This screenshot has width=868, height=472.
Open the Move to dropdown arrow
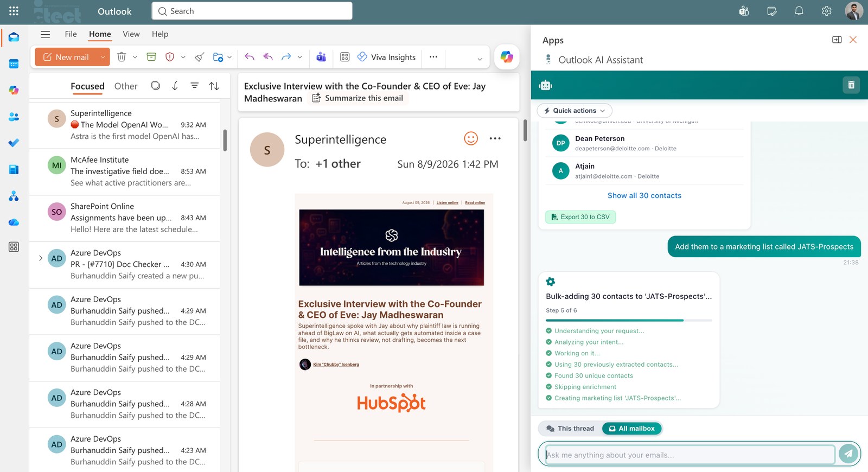pyautogui.click(x=229, y=57)
